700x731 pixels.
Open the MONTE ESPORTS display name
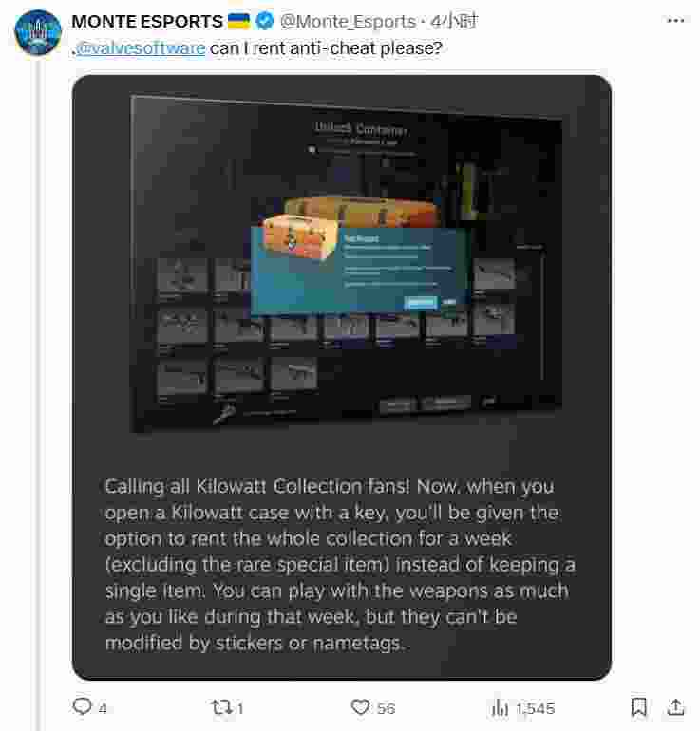pos(147,22)
